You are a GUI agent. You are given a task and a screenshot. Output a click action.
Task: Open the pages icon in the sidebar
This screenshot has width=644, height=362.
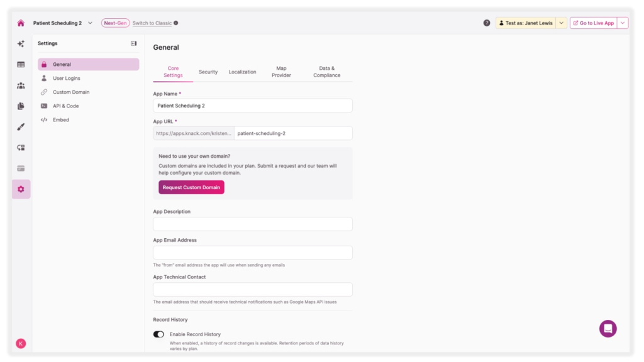click(21, 106)
